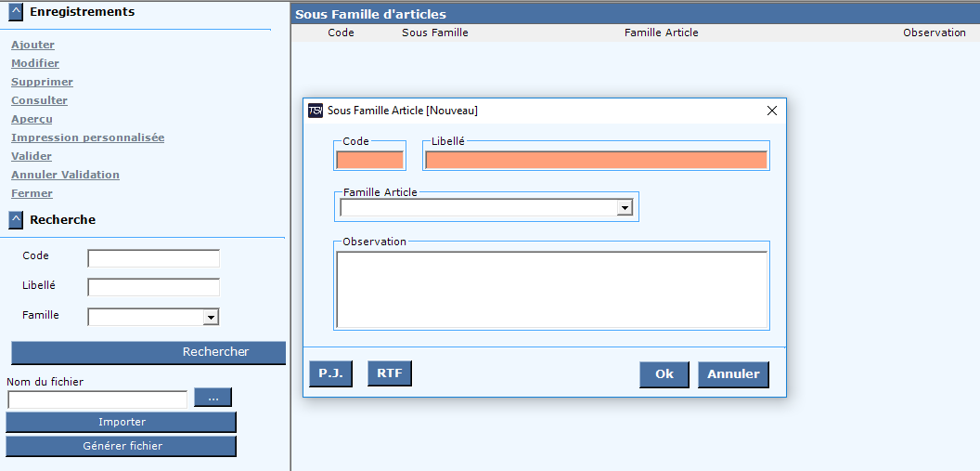
Task: Close the Sous Famille Article dialog
Action: pos(772,111)
